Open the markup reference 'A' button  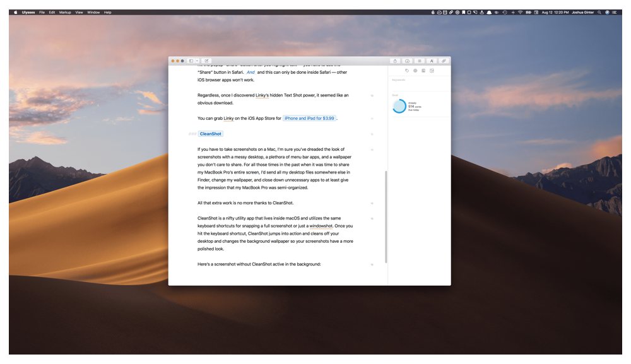click(x=432, y=61)
